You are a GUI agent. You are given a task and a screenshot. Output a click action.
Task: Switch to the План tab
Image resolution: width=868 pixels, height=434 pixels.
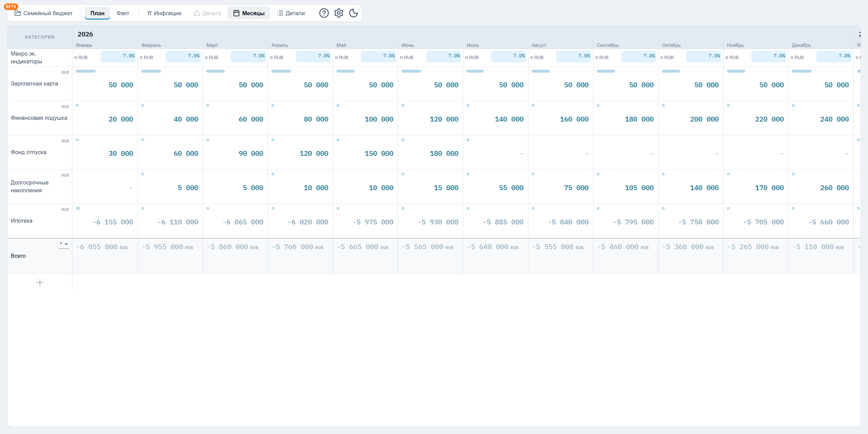(x=97, y=13)
